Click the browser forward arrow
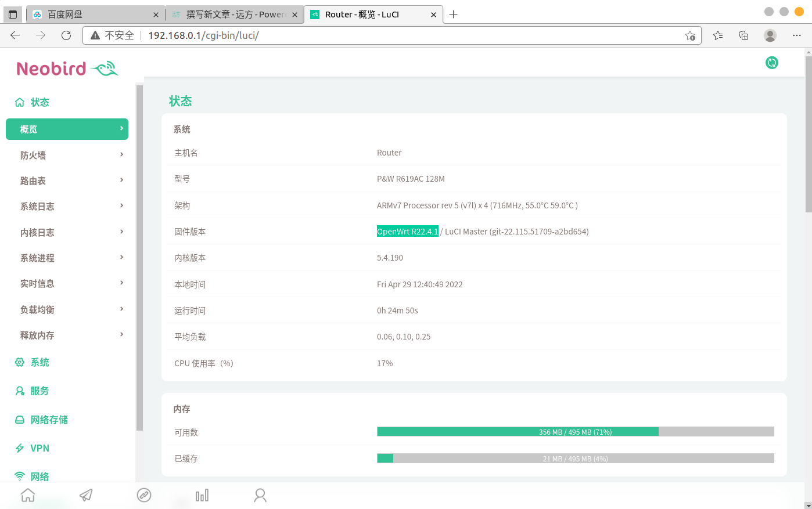This screenshot has width=812, height=509. (41, 35)
